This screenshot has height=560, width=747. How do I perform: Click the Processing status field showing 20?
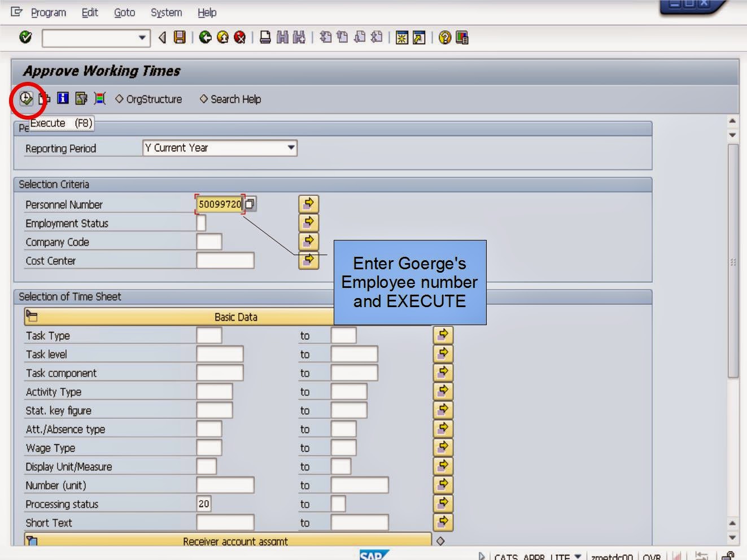click(x=204, y=504)
